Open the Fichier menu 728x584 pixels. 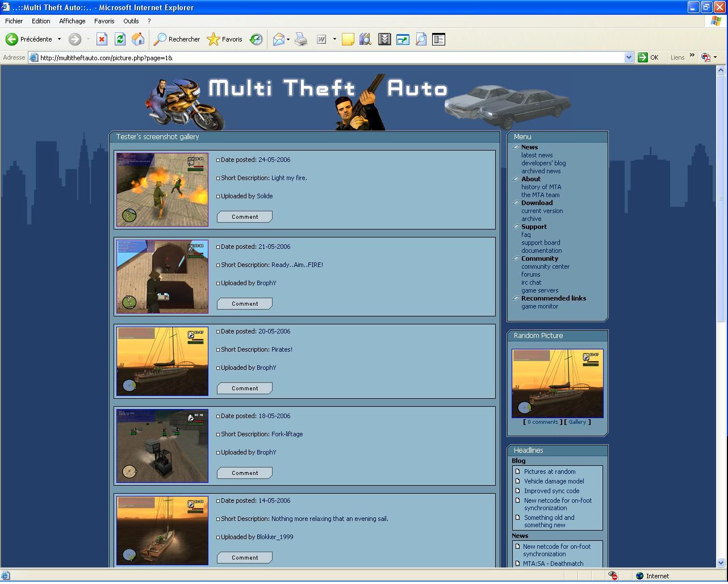pos(14,21)
